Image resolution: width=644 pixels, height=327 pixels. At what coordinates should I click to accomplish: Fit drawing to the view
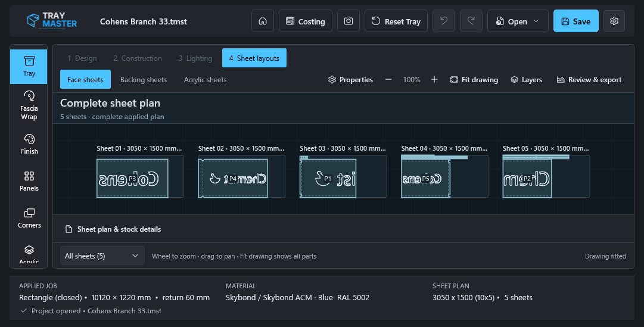(x=474, y=79)
